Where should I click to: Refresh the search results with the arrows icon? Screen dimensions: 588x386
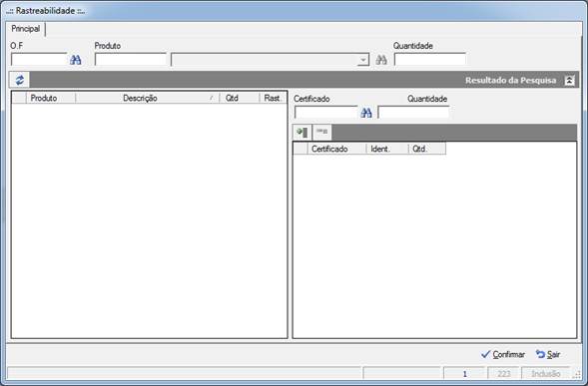tap(20, 80)
